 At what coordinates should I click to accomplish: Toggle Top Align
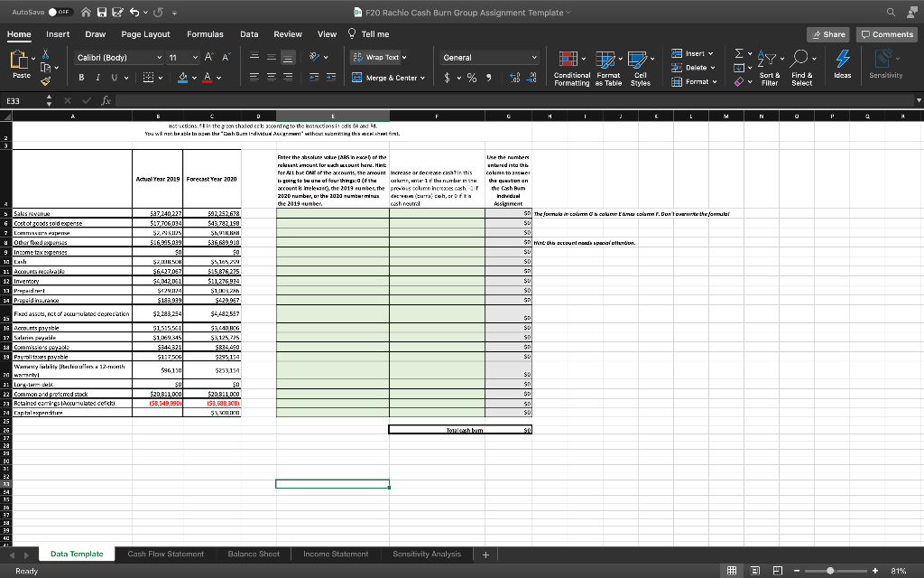point(254,57)
